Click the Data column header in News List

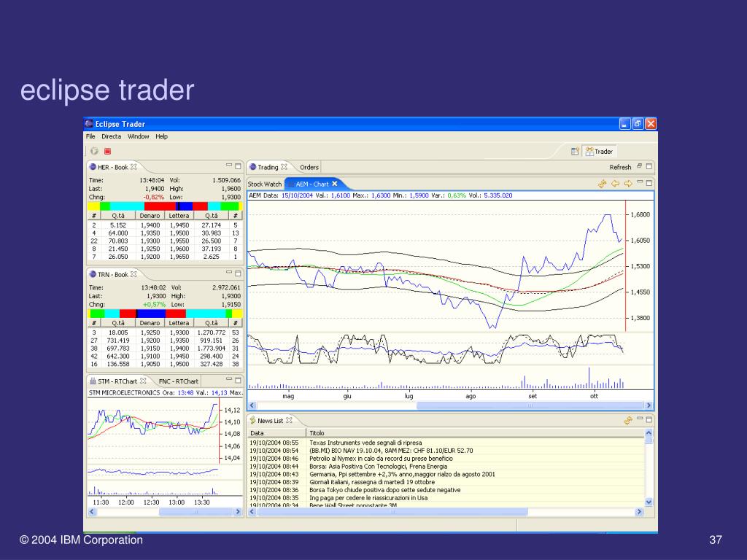tap(277, 433)
